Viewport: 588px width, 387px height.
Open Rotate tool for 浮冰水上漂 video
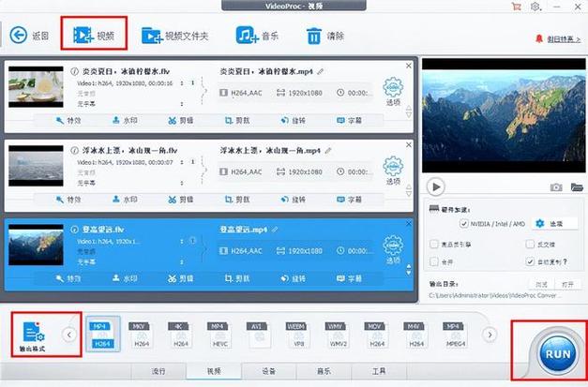click(x=294, y=200)
